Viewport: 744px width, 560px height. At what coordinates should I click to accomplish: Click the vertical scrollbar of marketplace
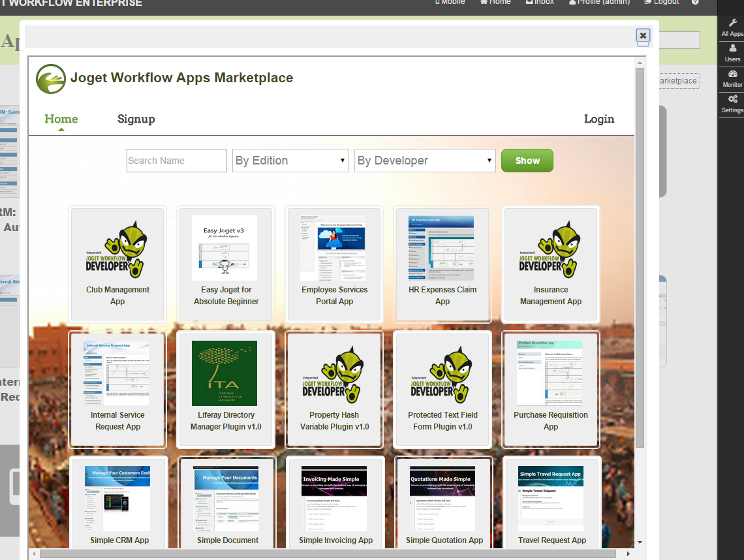640,261
